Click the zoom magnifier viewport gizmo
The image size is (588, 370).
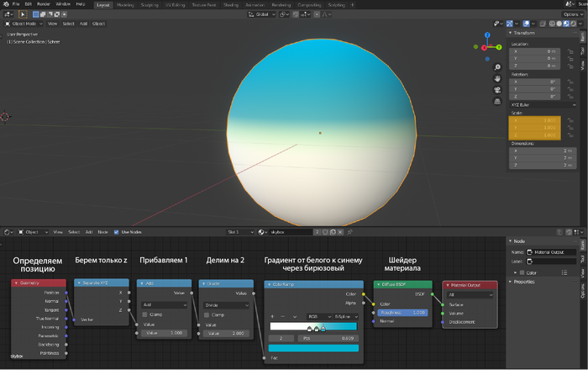coord(497,67)
